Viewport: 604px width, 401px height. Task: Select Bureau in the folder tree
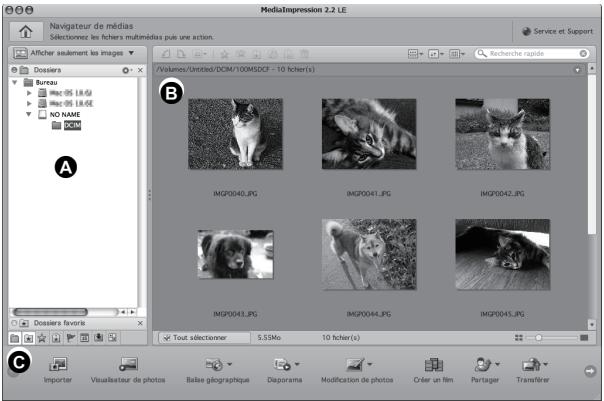(x=46, y=82)
